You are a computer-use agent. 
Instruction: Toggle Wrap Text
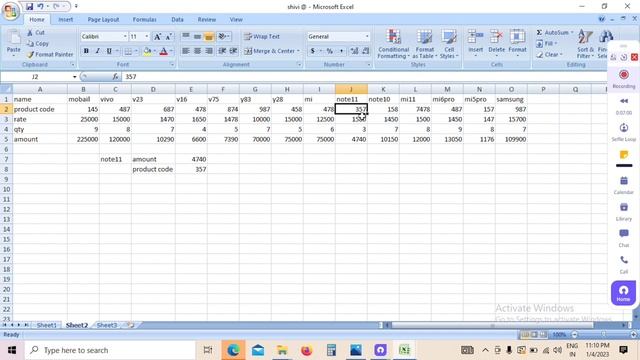pos(262,37)
